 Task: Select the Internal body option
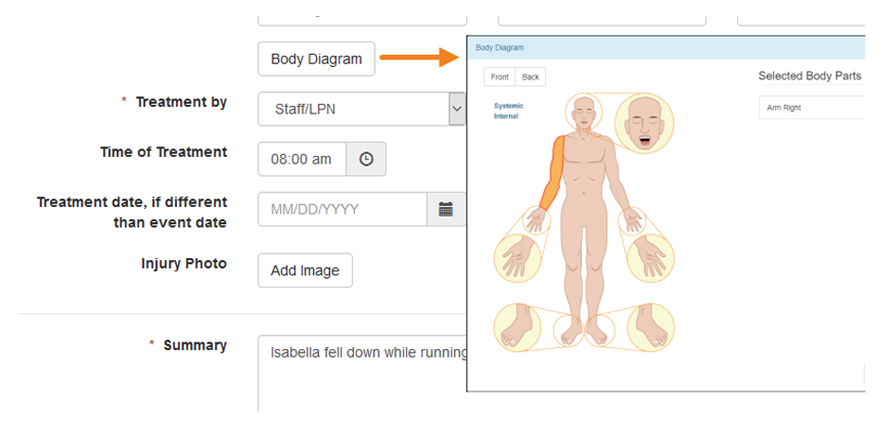pyautogui.click(x=506, y=116)
